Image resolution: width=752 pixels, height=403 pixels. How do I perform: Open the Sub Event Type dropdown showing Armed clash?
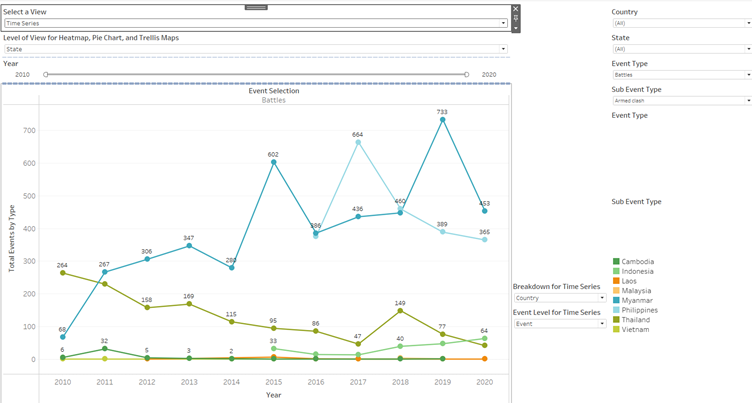(748, 100)
